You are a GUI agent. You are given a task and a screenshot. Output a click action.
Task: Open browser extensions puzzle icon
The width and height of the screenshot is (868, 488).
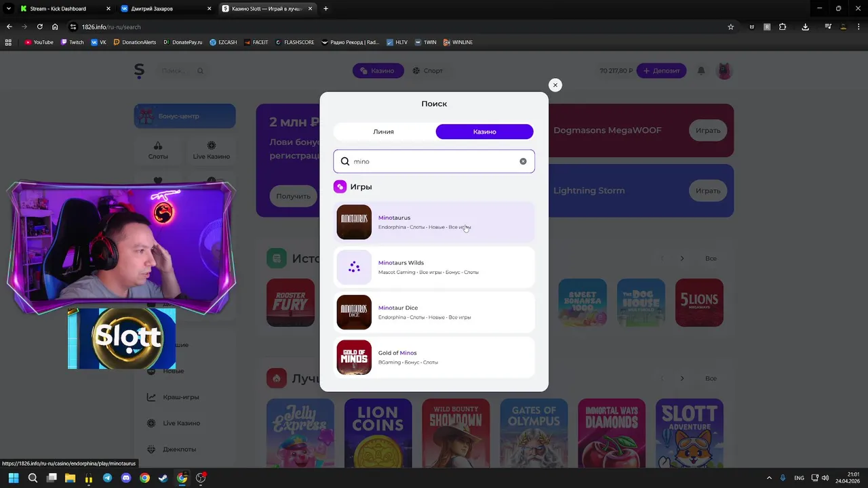783,27
